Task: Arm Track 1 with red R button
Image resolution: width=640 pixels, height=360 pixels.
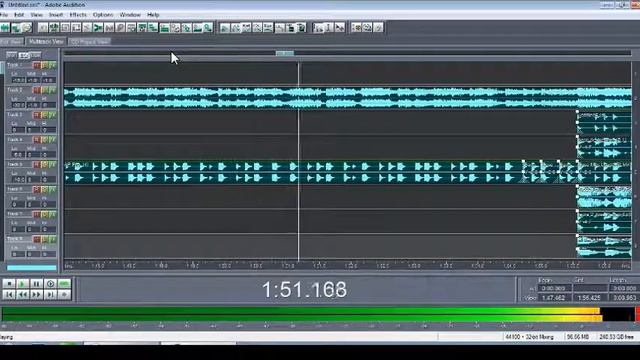Action: pyautogui.click(x=36, y=65)
